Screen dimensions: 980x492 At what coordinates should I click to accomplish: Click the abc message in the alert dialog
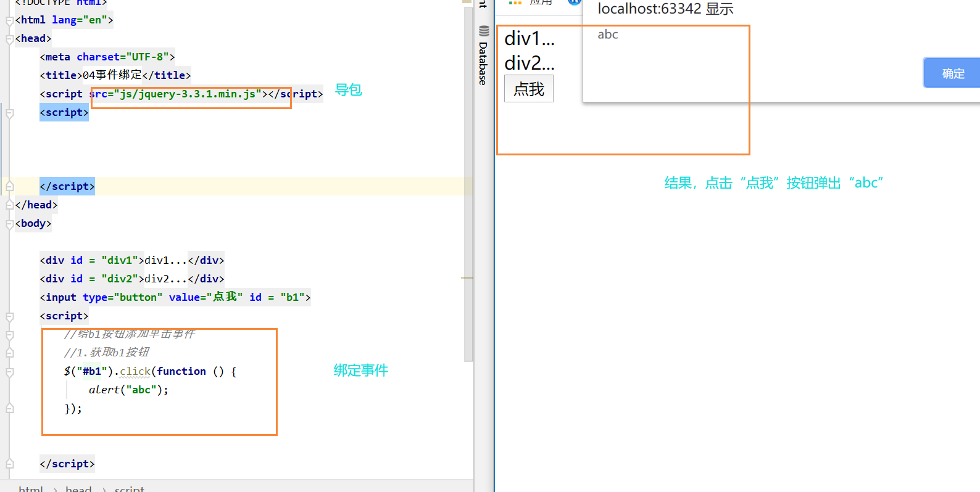[x=608, y=35]
